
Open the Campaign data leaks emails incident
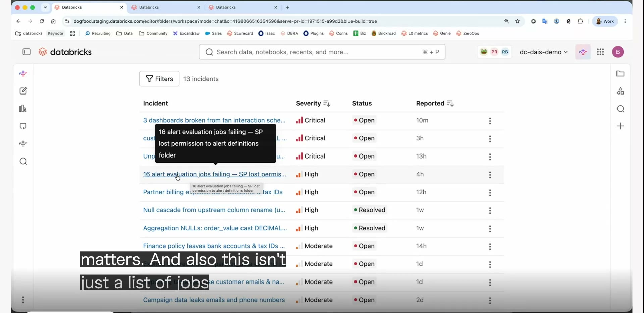[x=214, y=300]
